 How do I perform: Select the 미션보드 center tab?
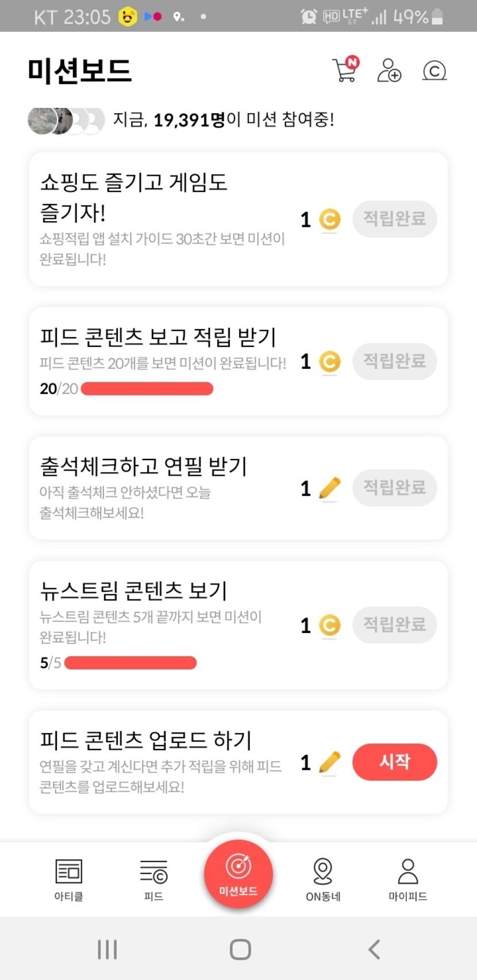pos(238,874)
